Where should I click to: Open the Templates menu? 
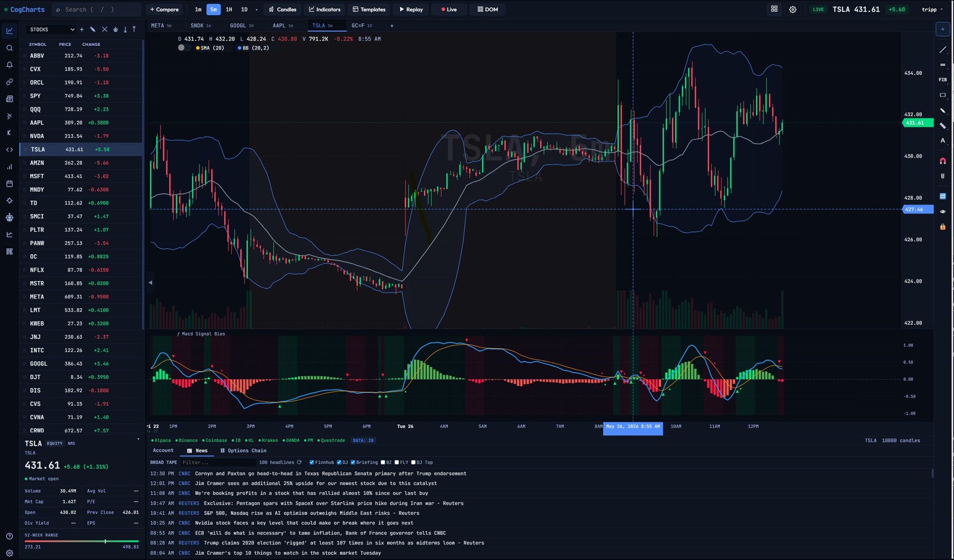369,10
